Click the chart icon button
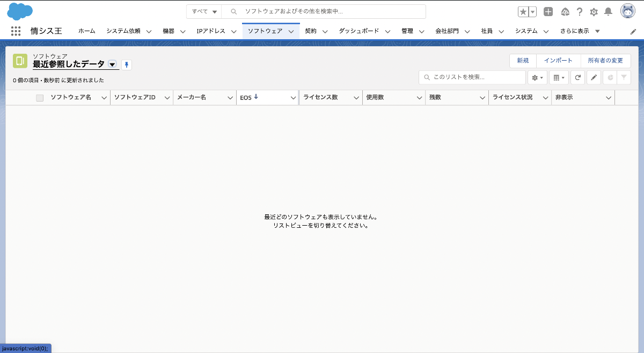 pyautogui.click(x=610, y=77)
